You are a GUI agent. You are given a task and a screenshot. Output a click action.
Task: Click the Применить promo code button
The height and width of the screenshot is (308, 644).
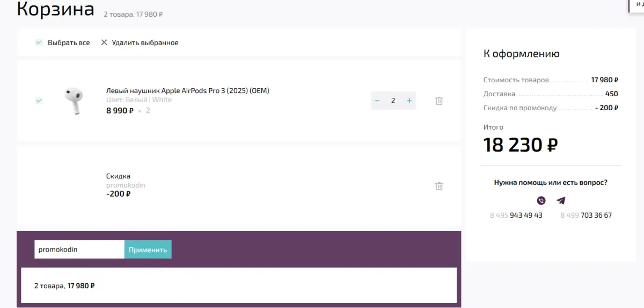coord(148,249)
